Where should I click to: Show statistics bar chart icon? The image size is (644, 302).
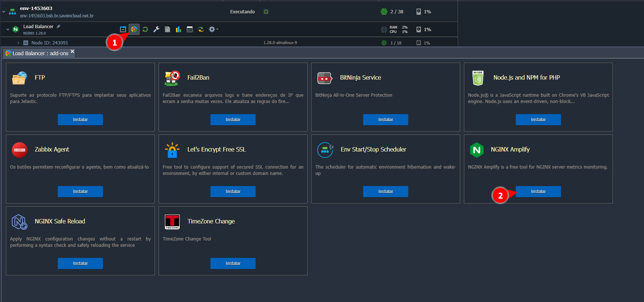tap(179, 29)
